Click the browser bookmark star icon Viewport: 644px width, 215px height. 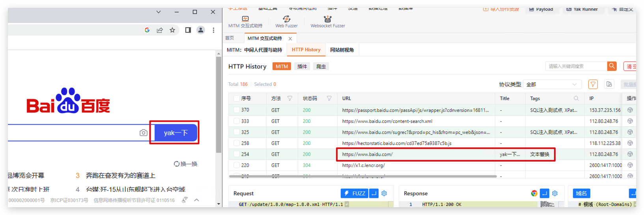(172, 30)
